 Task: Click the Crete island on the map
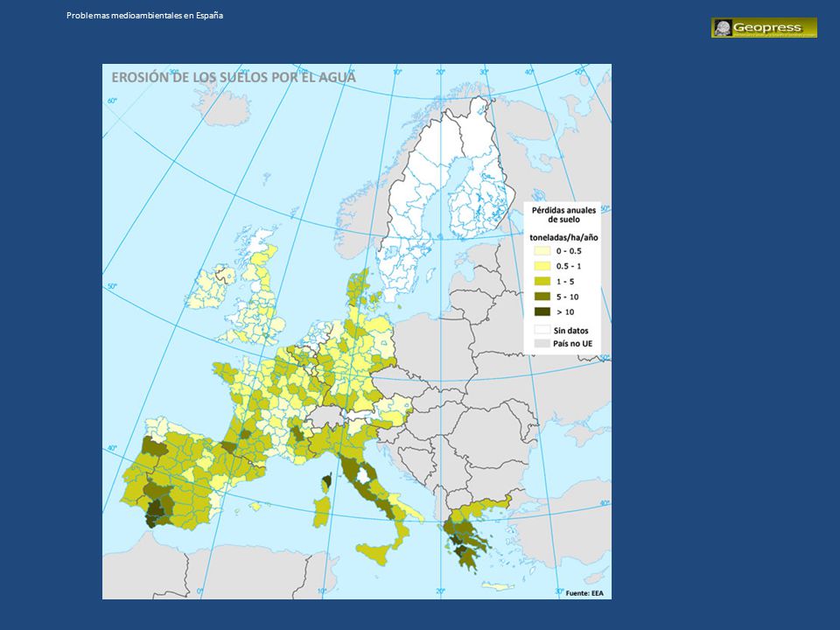click(x=498, y=586)
